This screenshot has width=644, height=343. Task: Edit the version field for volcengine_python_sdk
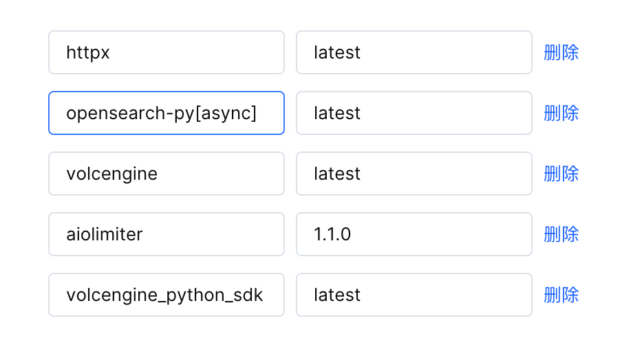pos(414,295)
